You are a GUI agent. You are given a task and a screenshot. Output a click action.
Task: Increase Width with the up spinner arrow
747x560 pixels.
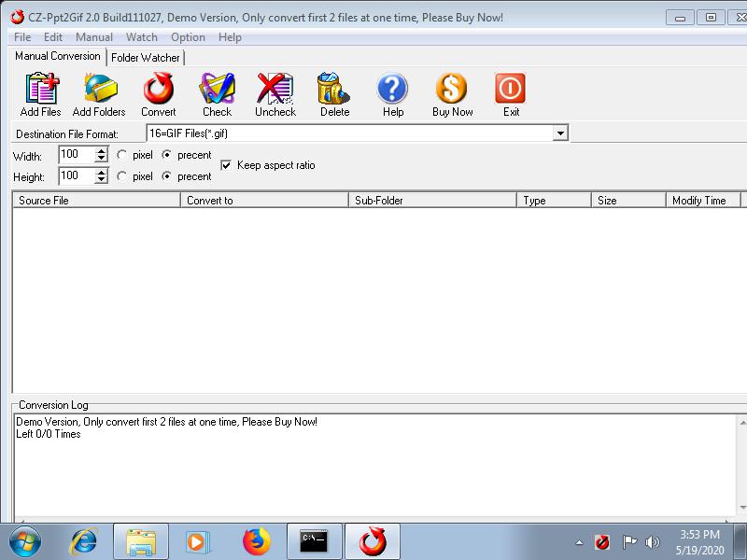101,151
